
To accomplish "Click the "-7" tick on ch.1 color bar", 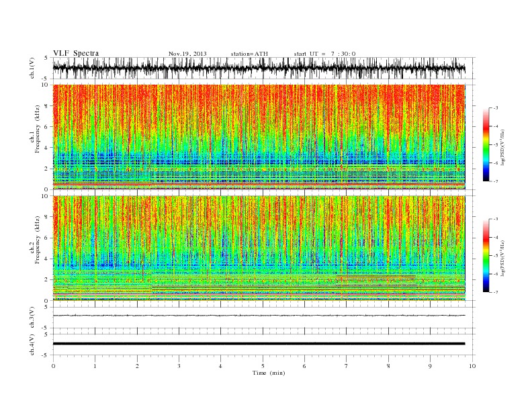I will (495, 181).
